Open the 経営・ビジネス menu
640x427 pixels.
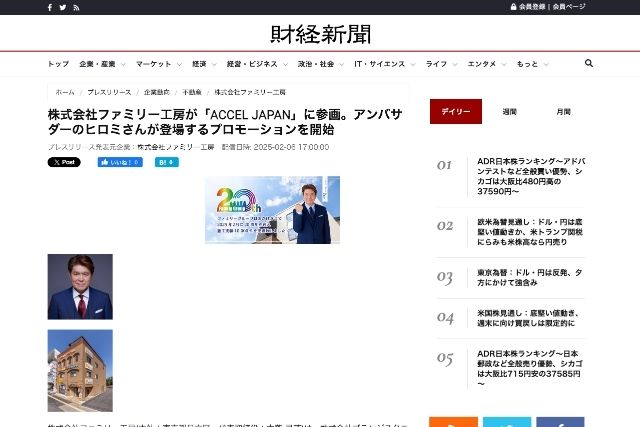click(x=252, y=64)
